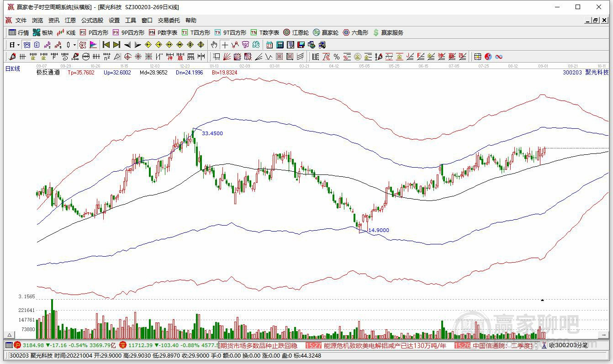Click the Dn=24.1996 indicator value
This screenshot has height=364, width=613.
[190, 72]
